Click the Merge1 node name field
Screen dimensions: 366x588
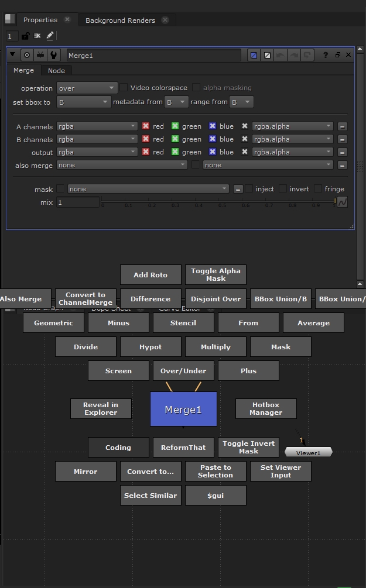(x=153, y=56)
